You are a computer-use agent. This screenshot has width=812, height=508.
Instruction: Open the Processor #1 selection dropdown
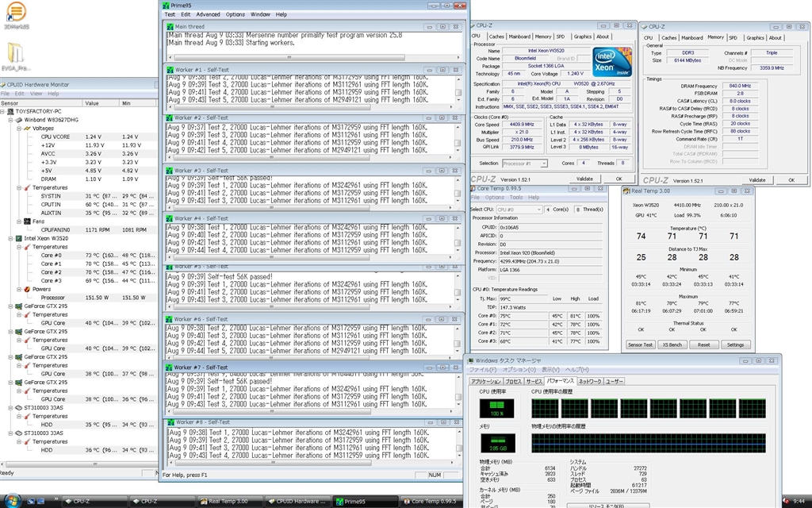point(524,164)
